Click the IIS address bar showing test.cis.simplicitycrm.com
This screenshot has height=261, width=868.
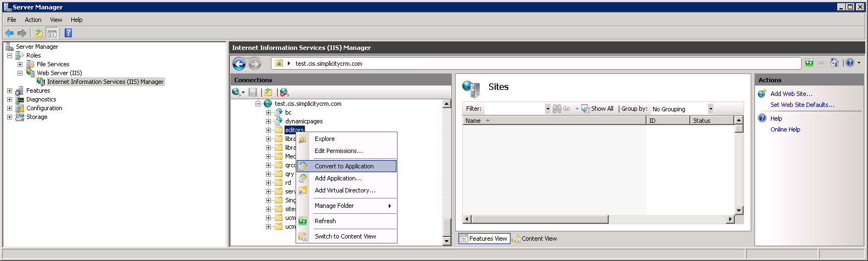[x=536, y=64]
